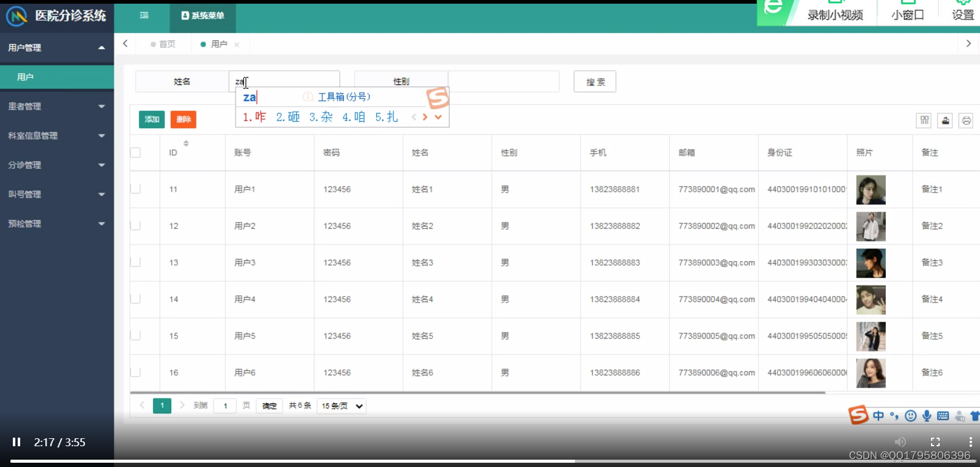Open the video more options menu
This screenshot has width=980, height=467.
click(x=970, y=441)
